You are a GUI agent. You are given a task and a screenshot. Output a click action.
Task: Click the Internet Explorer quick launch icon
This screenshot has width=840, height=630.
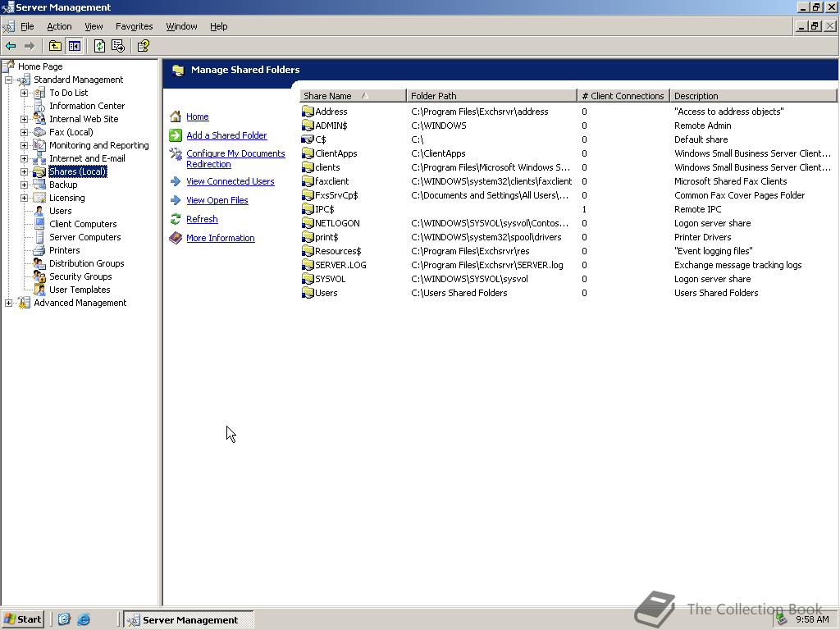[84, 619]
